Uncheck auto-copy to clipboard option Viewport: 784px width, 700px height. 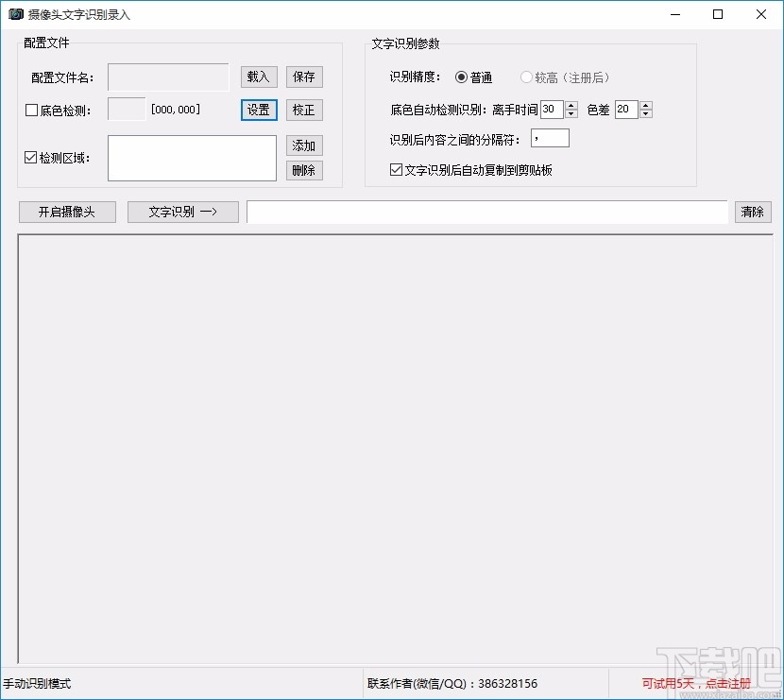(395, 169)
